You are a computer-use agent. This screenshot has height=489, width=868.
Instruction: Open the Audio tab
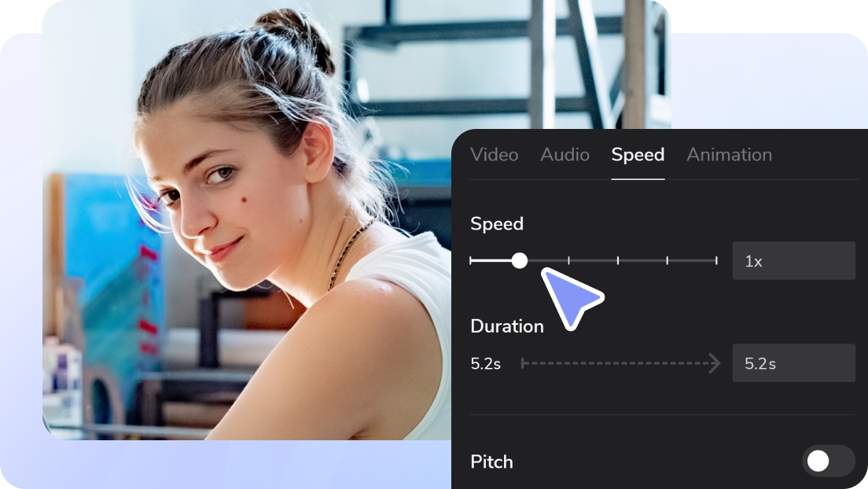(x=565, y=155)
